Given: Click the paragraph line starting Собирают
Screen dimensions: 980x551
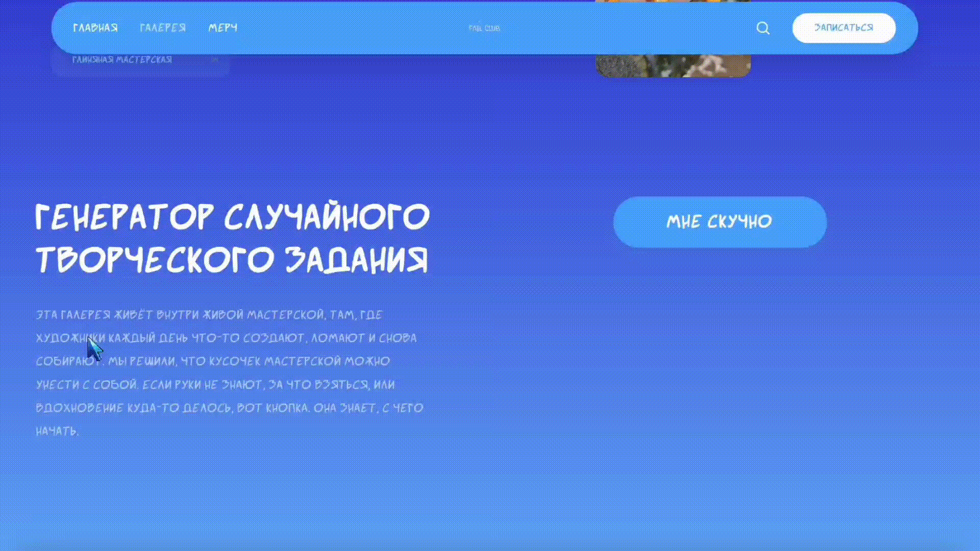Looking at the screenshot, I should [213, 361].
